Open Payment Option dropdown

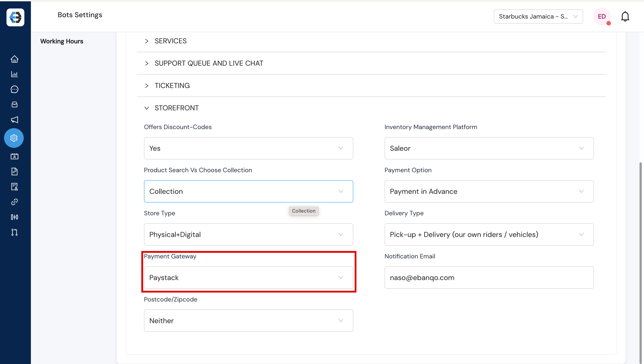pos(489,191)
